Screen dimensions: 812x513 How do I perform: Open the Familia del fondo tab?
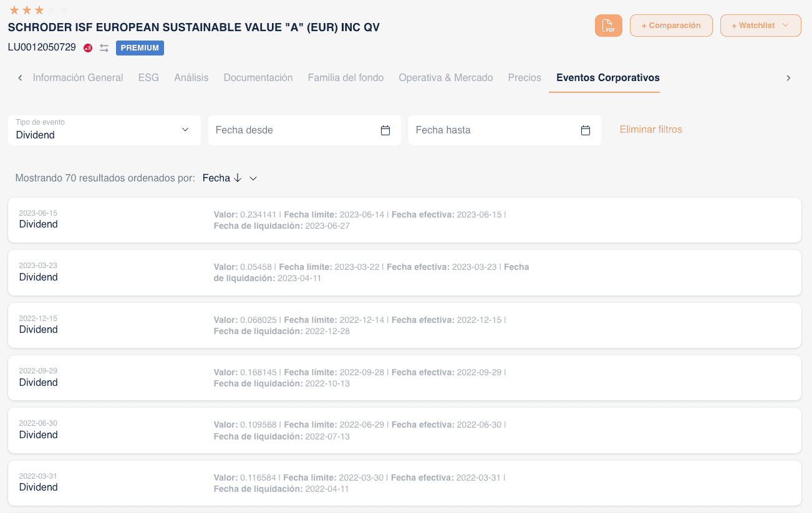[x=346, y=78]
